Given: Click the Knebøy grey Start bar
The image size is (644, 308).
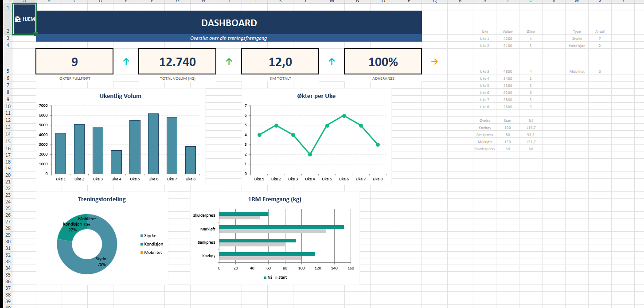Looking at the screenshot, I should click(x=261, y=258).
